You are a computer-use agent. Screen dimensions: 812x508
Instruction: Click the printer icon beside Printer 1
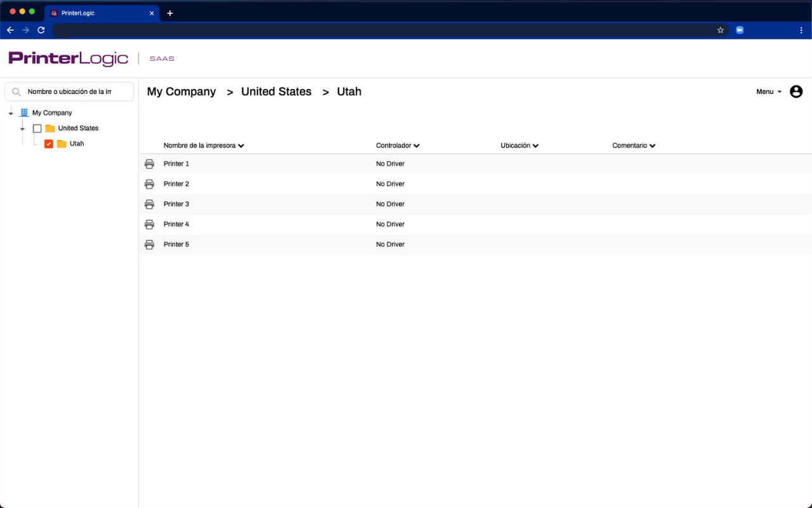[149, 163]
